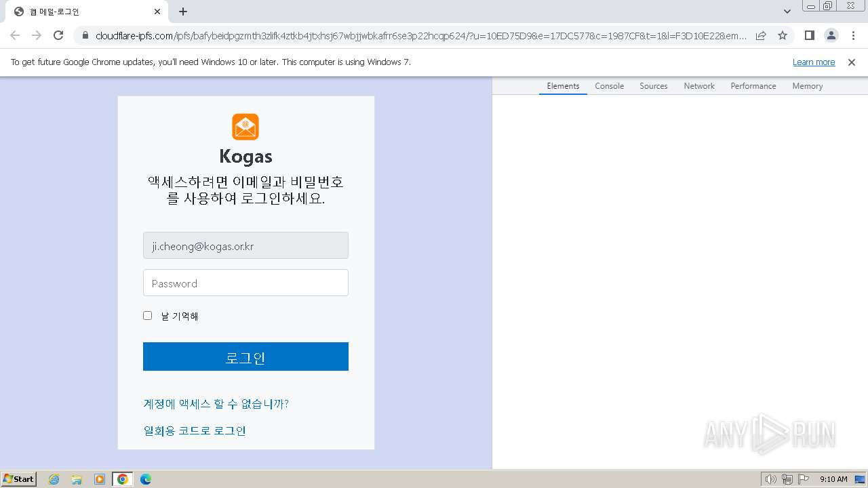Select the URL in the address bar
The width and height of the screenshot is (868, 488).
pyautogui.click(x=420, y=36)
